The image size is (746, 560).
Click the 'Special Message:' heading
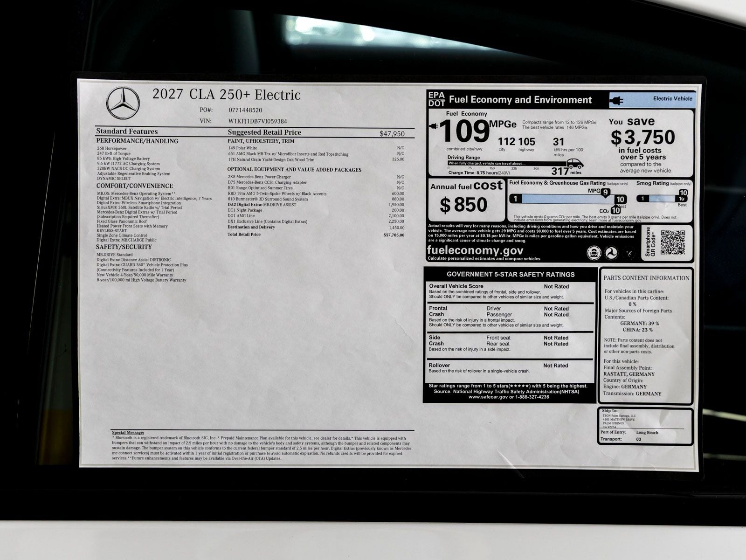[x=128, y=433]
